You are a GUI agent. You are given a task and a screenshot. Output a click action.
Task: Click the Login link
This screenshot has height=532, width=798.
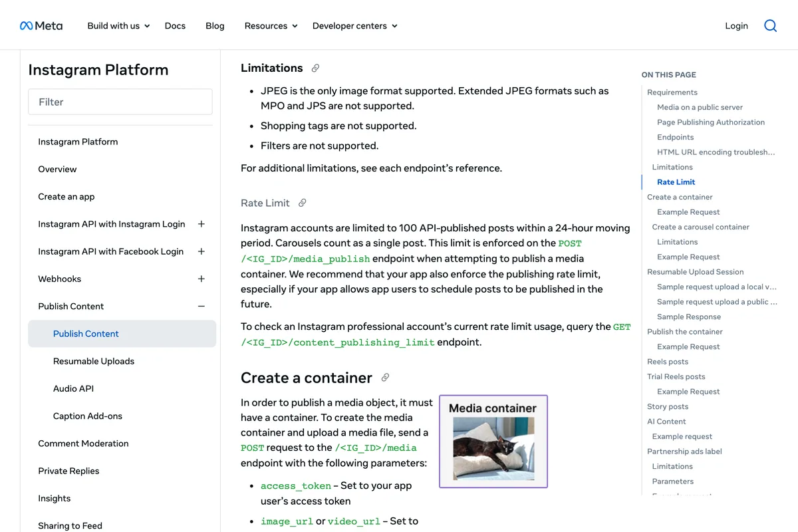(x=736, y=26)
